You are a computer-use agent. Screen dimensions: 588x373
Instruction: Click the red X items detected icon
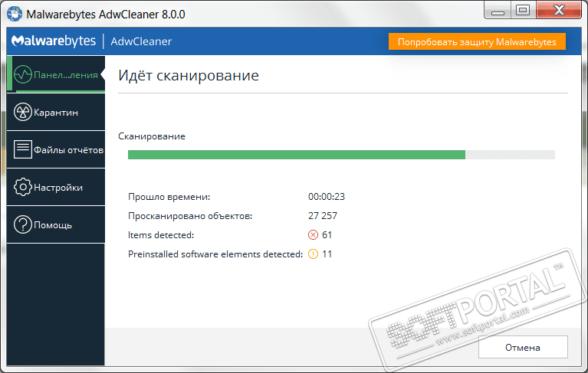(x=313, y=235)
